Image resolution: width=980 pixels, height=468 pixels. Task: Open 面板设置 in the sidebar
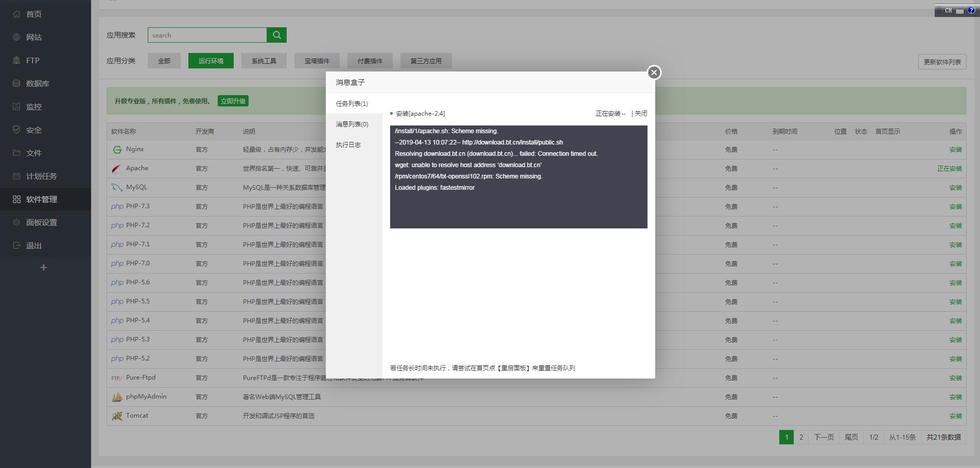click(x=41, y=222)
